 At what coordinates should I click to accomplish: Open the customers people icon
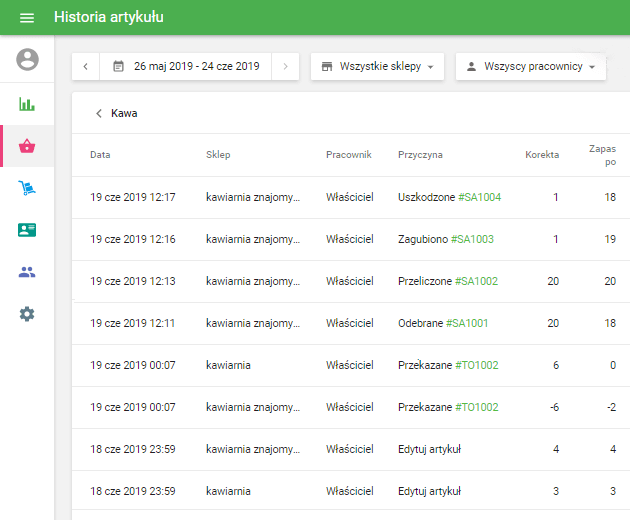click(27, 272)
